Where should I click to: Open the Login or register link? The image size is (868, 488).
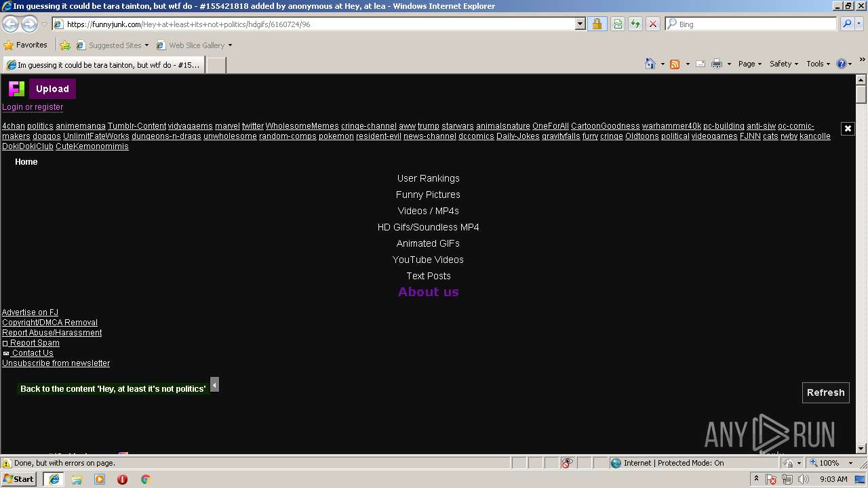(33, 107)
